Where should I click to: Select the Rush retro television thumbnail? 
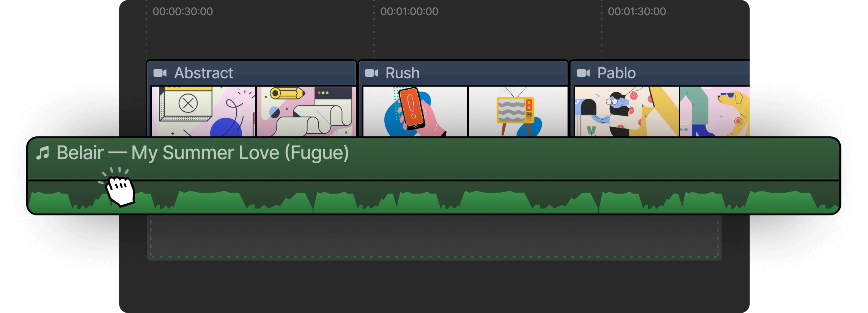click(518, 111)
